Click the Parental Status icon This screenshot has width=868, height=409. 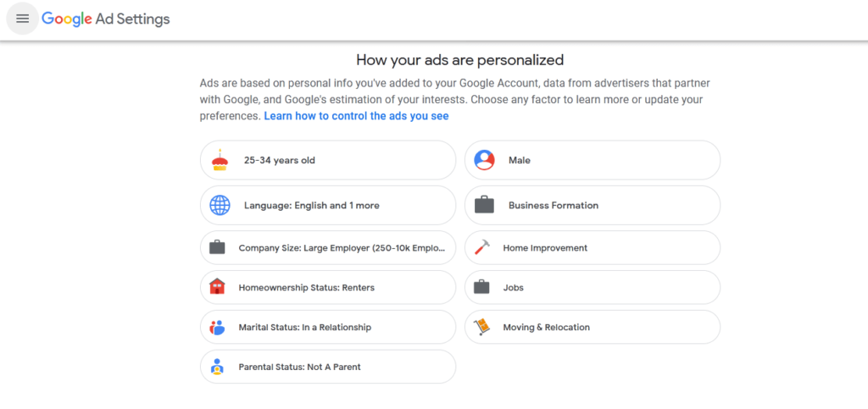tap(217, 367)
